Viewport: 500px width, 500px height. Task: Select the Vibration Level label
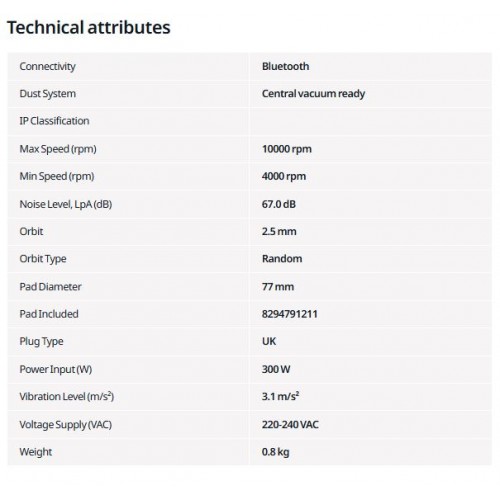click(x=67, y=397)
